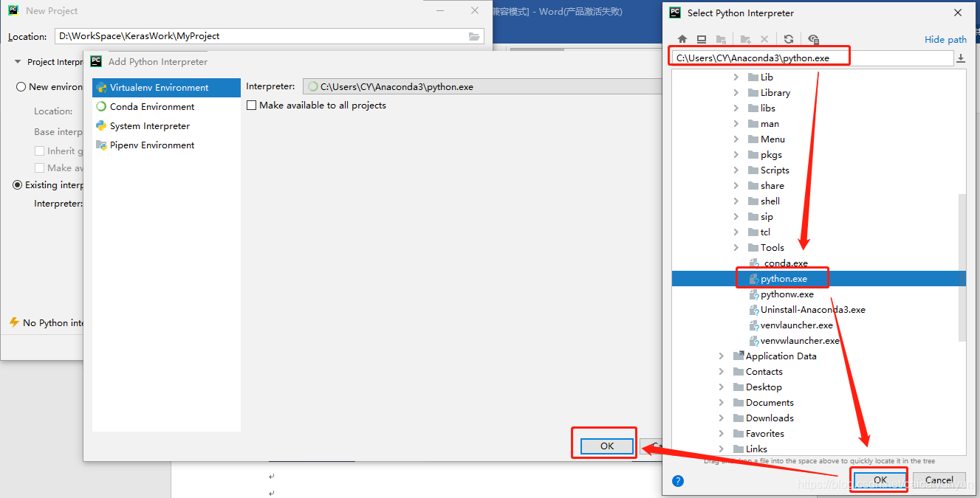Click the Conda Environment icon
The width and height of the screenshot is (980, 498).
(101, 107)
